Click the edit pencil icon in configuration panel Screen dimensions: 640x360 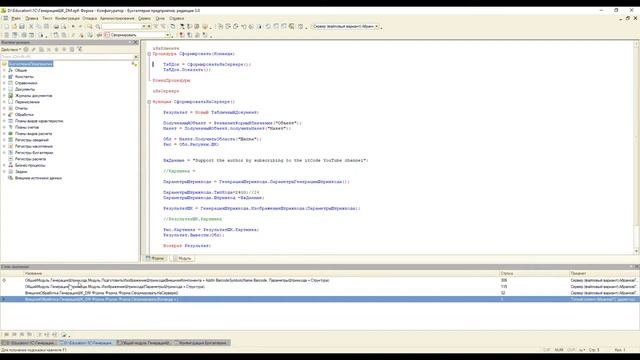click(x=33, y=49)
